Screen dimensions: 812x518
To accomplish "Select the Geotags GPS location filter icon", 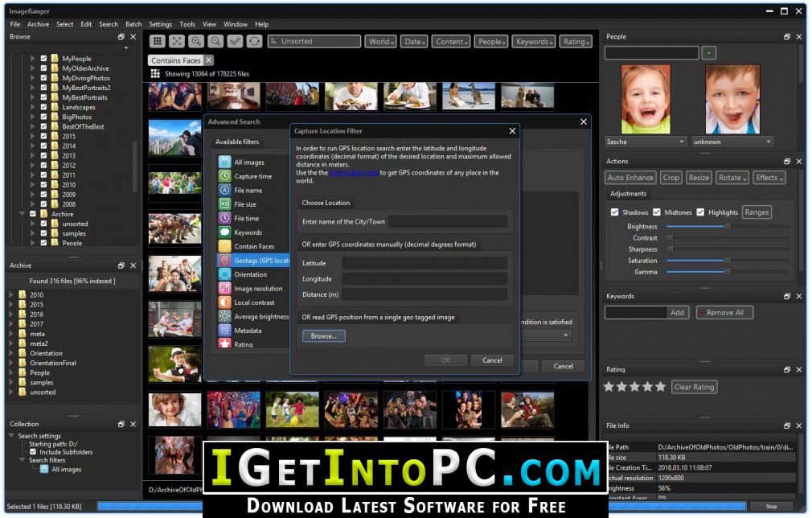I will click(225, 260).
